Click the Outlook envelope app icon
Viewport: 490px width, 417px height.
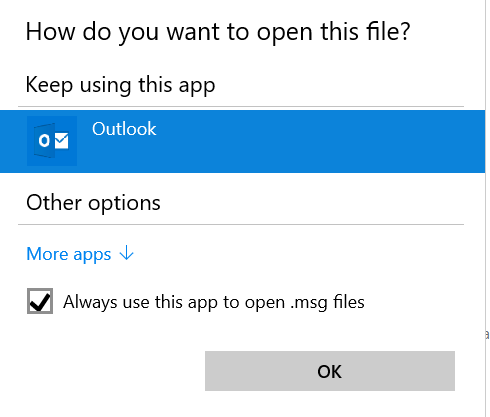coord(52,141)
